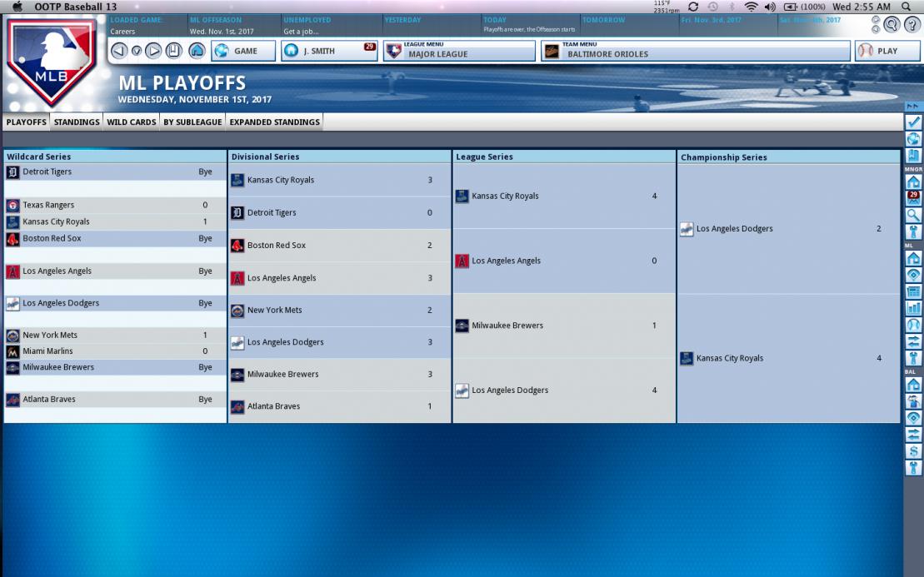Click the baseball icon in the ML section
The width and height of the screenshot is (924, 577).
(913, 325)
